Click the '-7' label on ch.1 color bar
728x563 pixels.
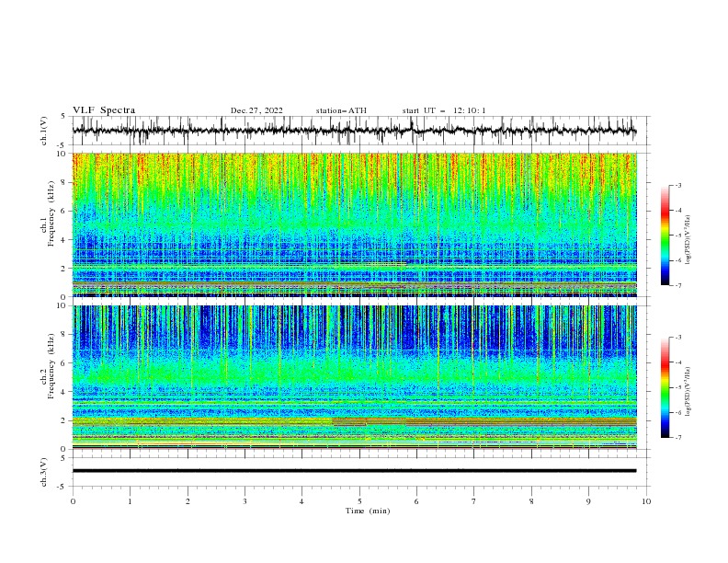677,285
